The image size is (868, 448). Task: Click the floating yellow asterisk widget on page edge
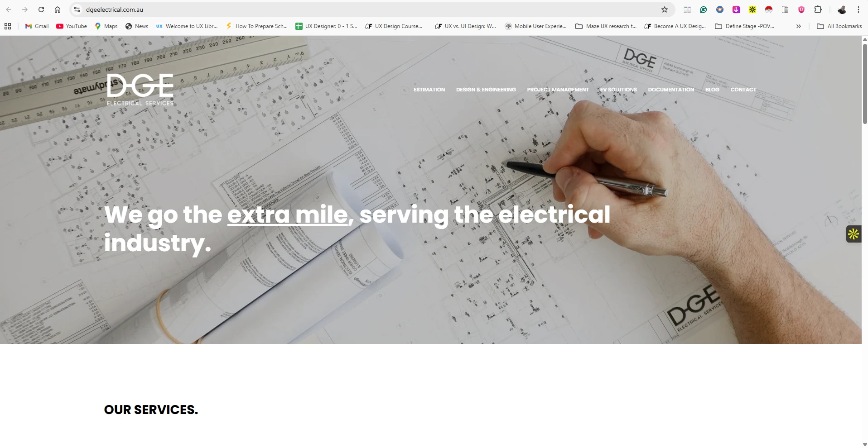click(854, 234)
